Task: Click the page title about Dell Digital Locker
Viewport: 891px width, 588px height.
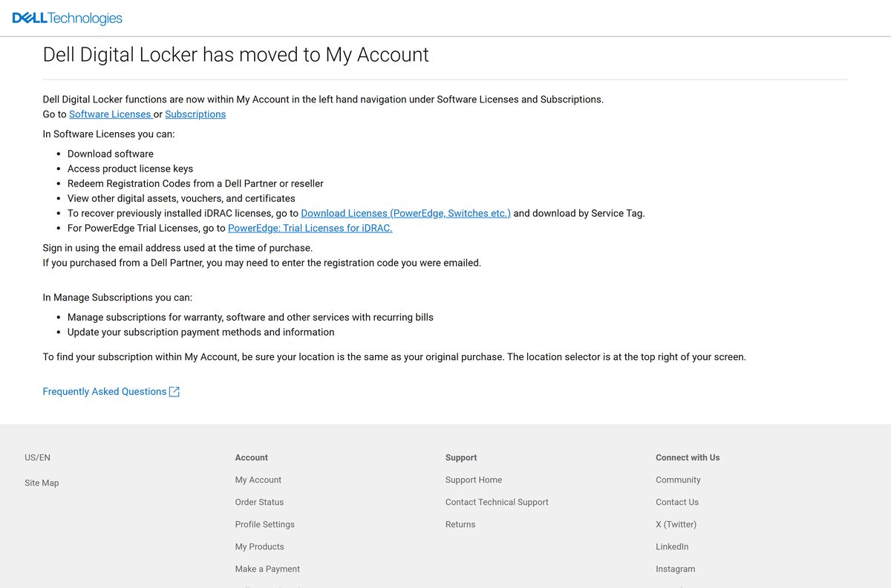Action: 236,55
